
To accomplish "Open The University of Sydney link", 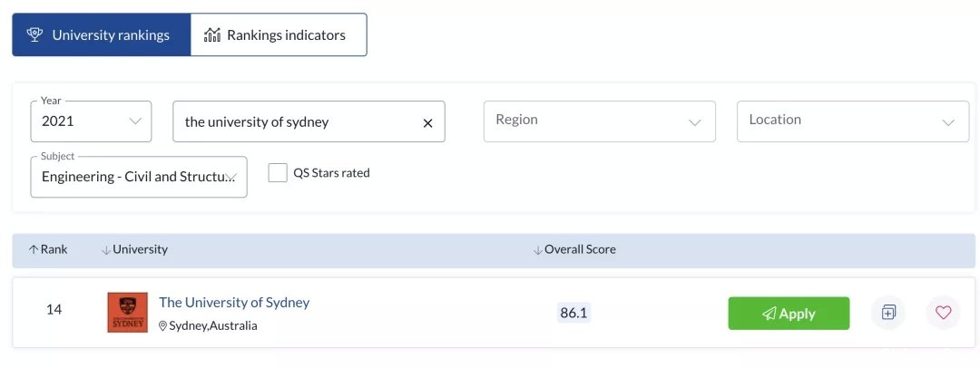I will pyautogui.click(x=234, y=303).
